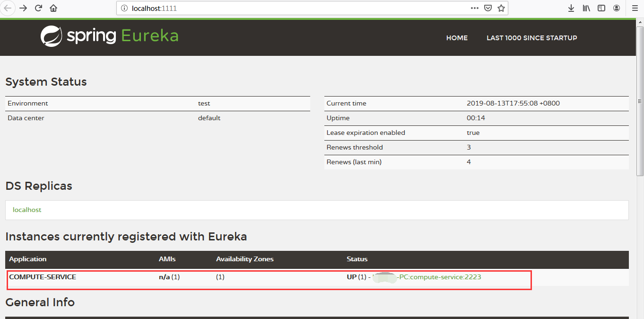
Task: Select HOME in the Eureka navigation
Action: pyautogui.click(x=457, y=38)
